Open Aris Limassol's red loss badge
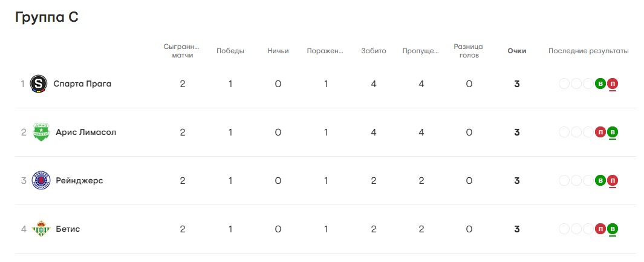Image resolution: width=644 pixels, height=262 pixels. (x=600, y=133)
